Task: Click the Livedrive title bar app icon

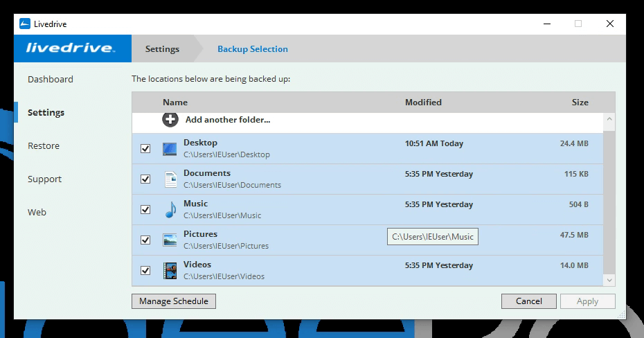Action: coord(25,24)
